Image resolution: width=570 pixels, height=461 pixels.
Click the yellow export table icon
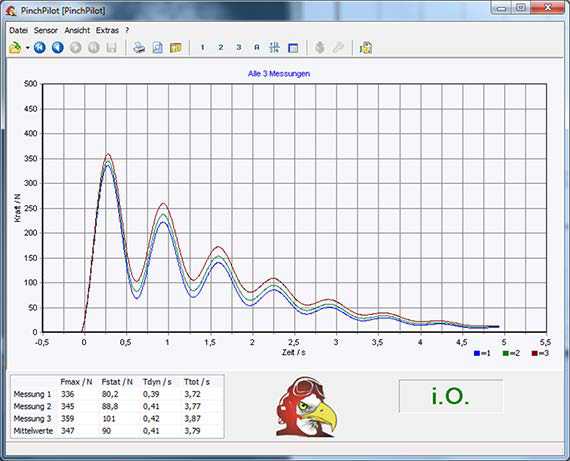[x=176, y=48]
